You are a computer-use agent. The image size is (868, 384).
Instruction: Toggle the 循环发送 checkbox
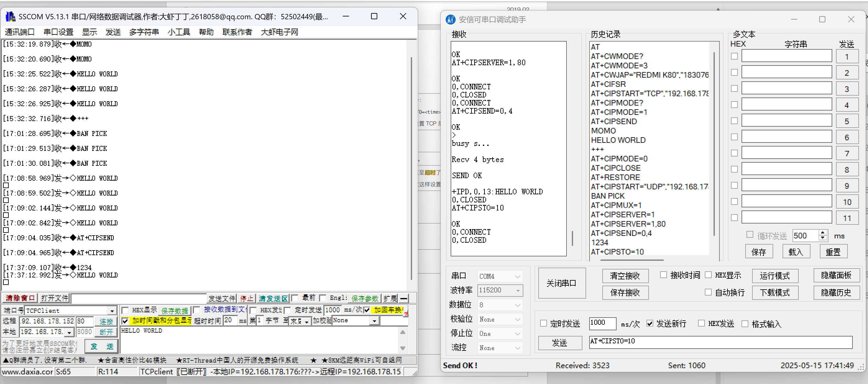(x=750, y=235)
